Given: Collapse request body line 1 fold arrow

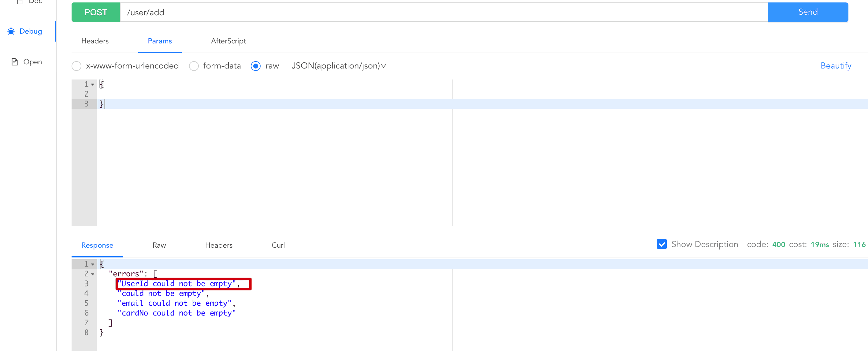Looking at the screenshot, I should point(93,85).
